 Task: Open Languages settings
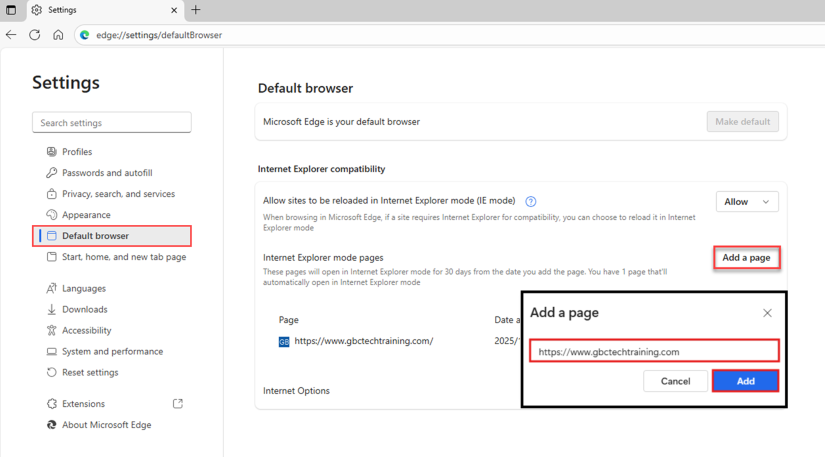click(84, 288)
